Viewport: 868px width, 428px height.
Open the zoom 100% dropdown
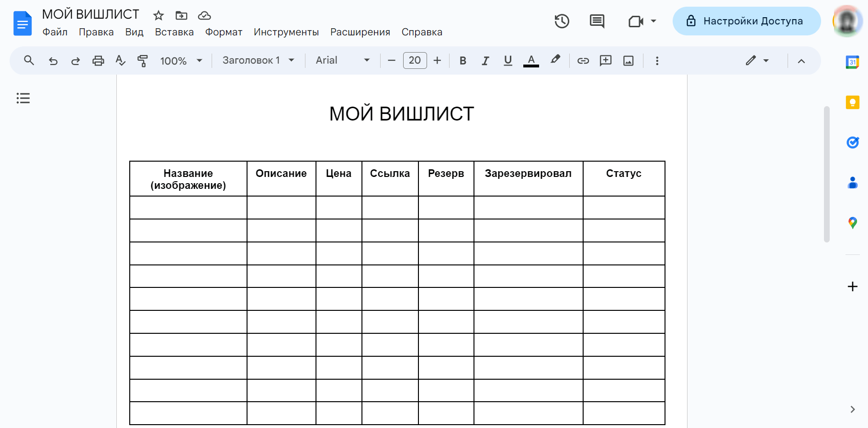(181, 61)
